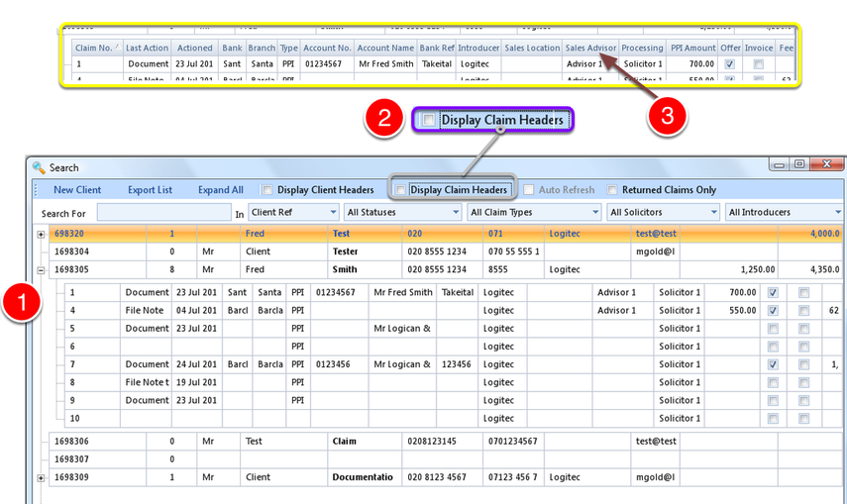The width and height of the screenshot is (847, 504).
Task: Toggle Display Claim Headers checkbox in Search toolbar
Action: [x=400, y=189]
